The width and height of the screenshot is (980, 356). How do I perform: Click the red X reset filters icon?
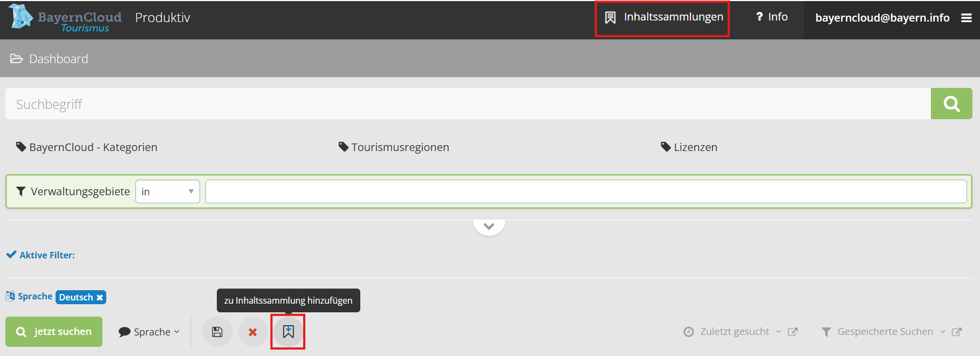(x=252, y=332)
